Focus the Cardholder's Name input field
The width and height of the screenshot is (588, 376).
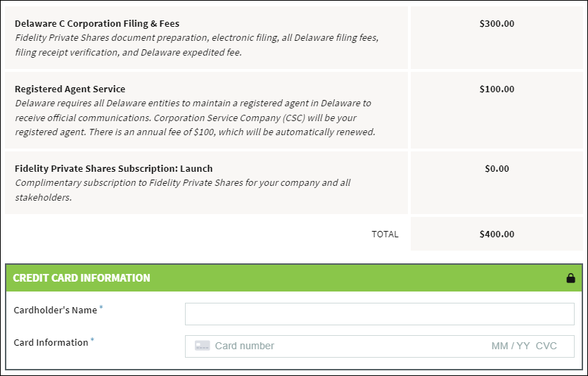pyautogui.click(x=380, y=314)
